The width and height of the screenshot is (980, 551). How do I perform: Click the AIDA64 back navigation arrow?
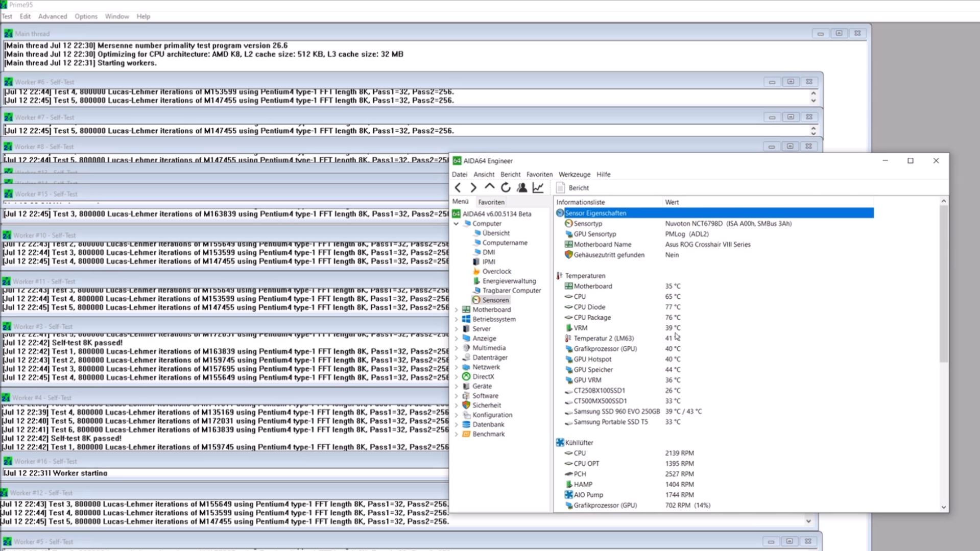458,188
